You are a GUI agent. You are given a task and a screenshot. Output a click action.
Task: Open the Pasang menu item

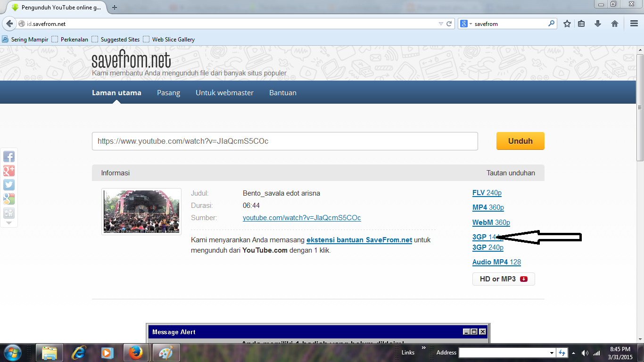pos(169,93)
